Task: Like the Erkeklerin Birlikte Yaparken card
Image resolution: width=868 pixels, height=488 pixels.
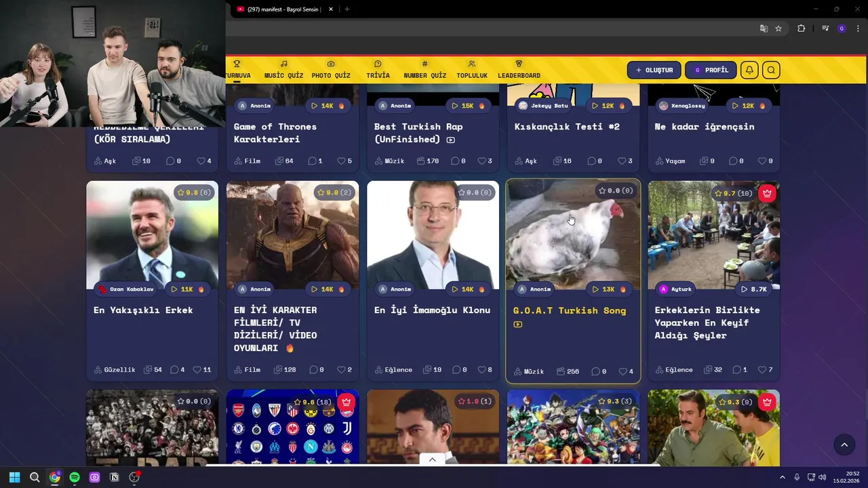Action: [766, 369]
